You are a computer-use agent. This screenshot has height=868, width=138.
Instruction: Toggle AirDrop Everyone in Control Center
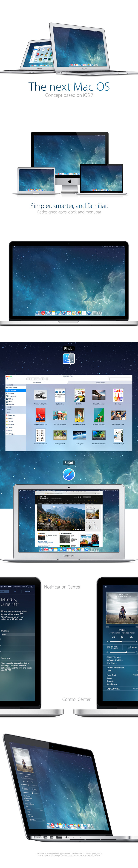[x=113, y=647]
